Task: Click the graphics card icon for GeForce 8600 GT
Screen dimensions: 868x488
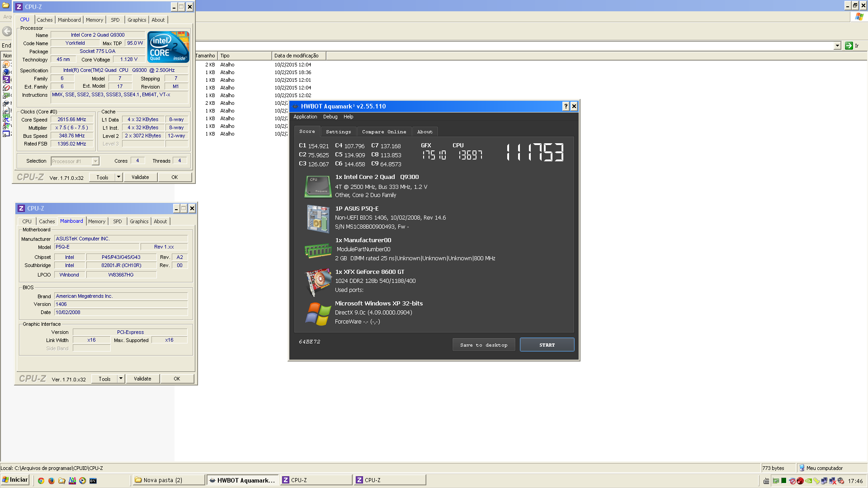Action: pyautogui.click(x=318, y=282)
